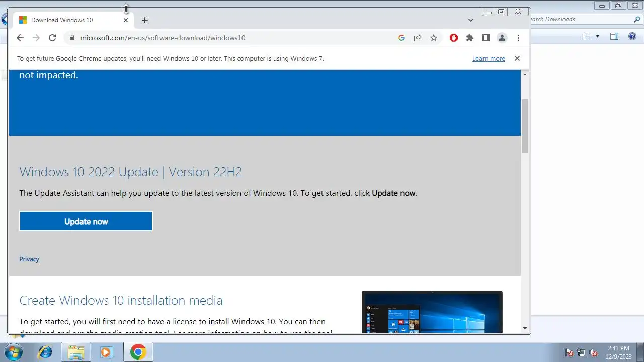Close the Download Windows 10 tab

click(126, 20)
